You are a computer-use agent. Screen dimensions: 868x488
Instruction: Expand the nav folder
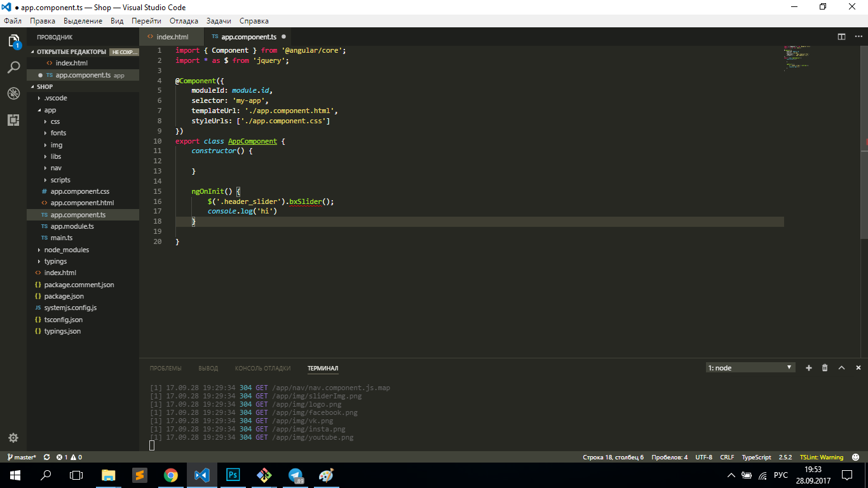83,168
